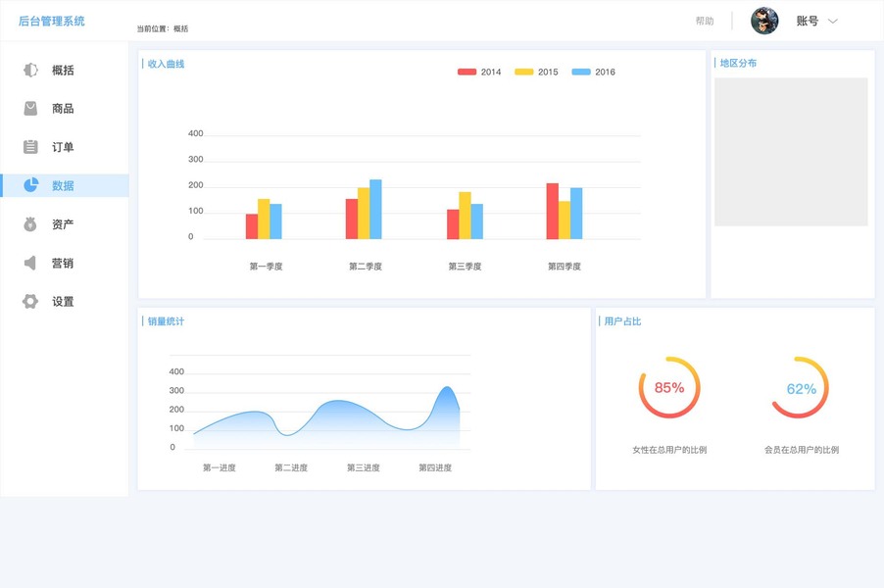Image resolution: width=884 pixels, height=588 pixels.
Task: Click the 62% member ratio ring
Action: click(x=801, y=387)
